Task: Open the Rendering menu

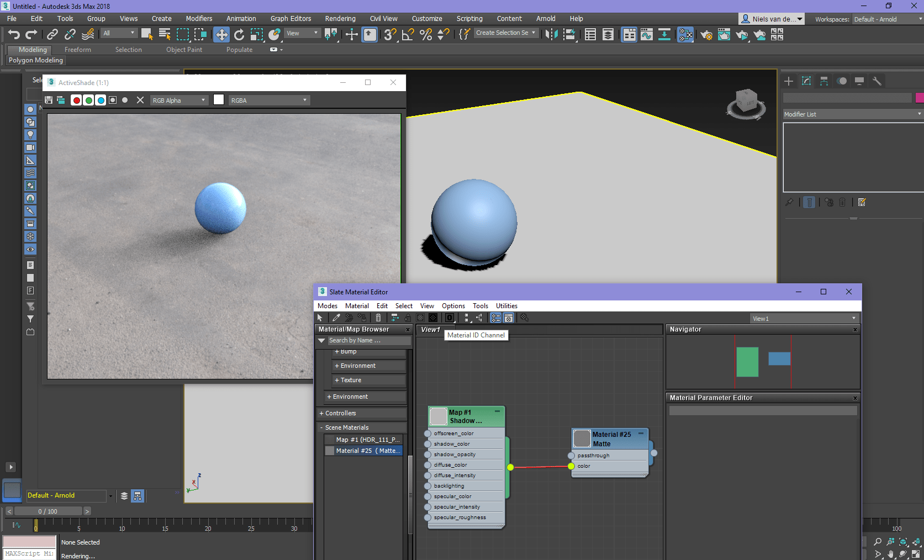Action: pyautogui.click(x=340, y=18)
